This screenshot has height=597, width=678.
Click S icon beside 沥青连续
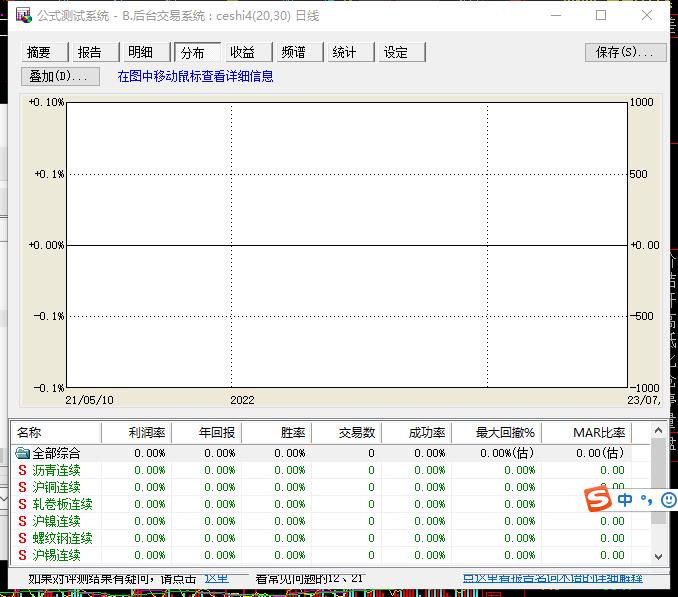click(22, 470)
